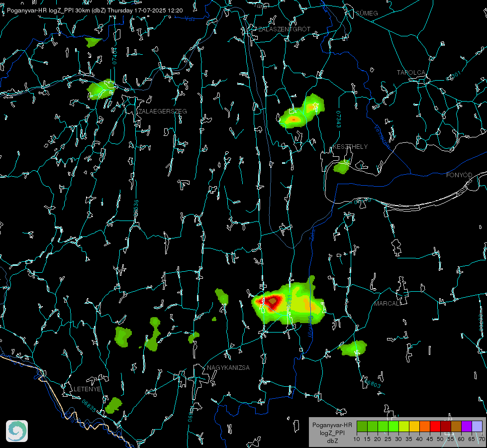Select the 40-45 dBZ orange swatch

(x=425, y=426)
